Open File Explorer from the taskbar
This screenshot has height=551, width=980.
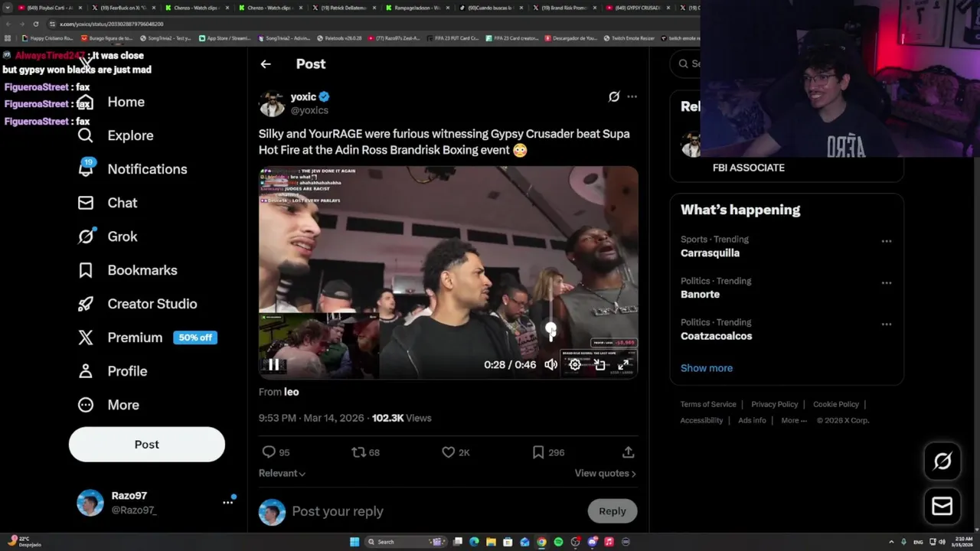[x=491, y=542]
